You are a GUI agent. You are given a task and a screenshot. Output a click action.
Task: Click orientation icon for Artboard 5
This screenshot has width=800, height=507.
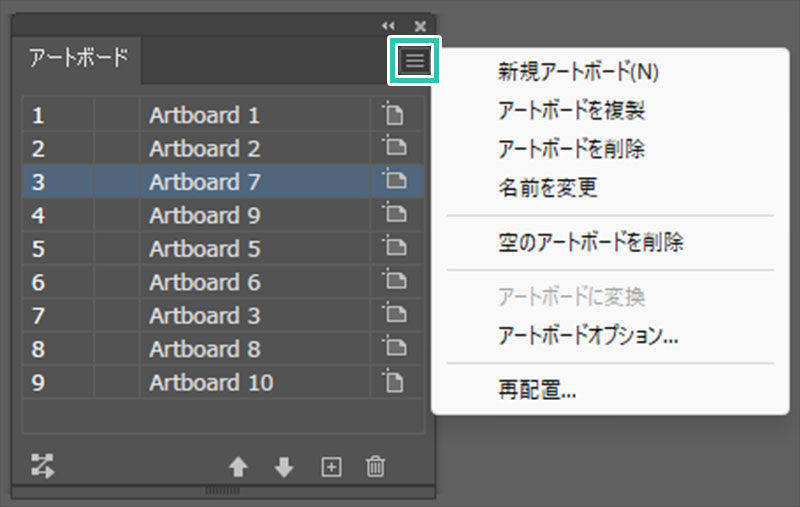395,249
